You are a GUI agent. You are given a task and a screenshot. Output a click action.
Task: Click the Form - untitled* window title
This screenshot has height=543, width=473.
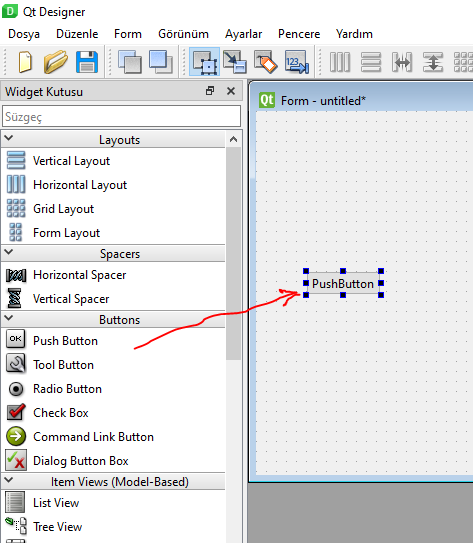323,101
